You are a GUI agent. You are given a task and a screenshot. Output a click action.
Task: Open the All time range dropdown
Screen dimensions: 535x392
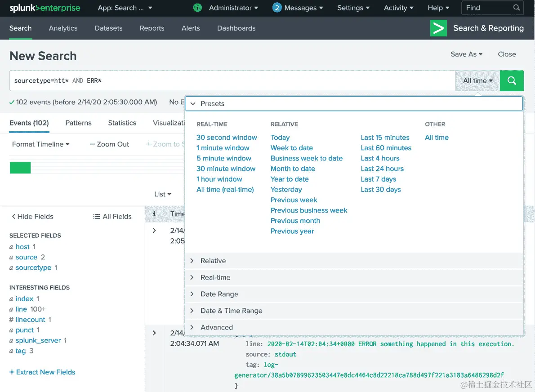pyautogui.click(x=477, y=81)
